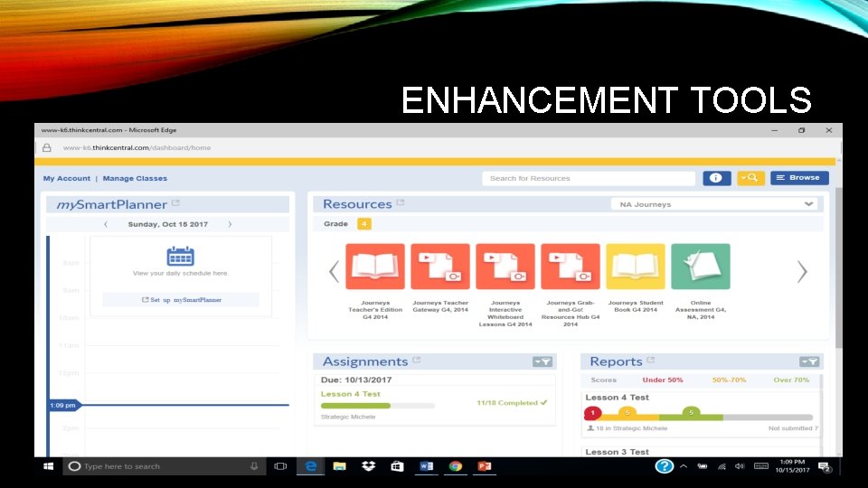Pop out the Reports panel icon
This screenshot has width=868, height=488.
click(x=650, y=361)
